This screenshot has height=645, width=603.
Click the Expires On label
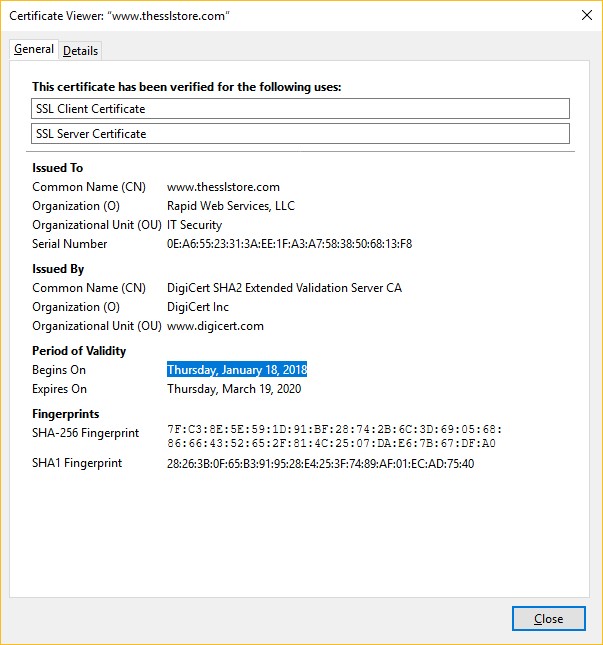point(59,389)
